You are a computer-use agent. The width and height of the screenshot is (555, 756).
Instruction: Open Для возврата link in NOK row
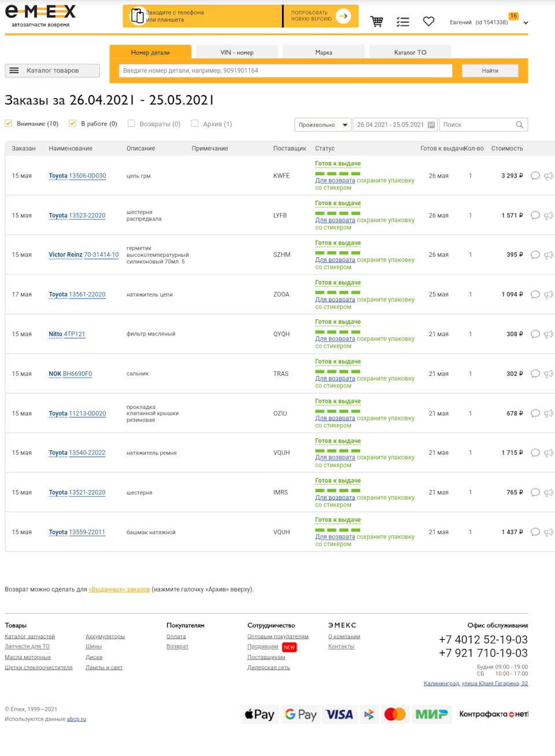coord(335,378)
